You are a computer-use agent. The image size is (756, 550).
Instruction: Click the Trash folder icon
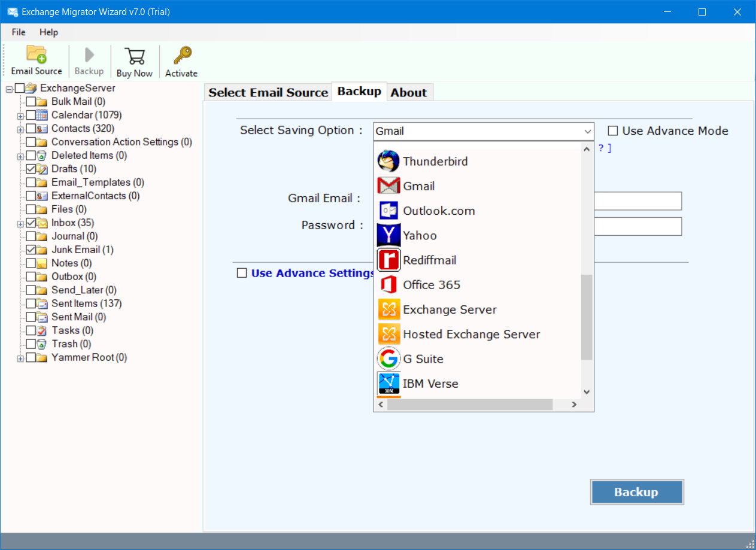click(42, 344)
